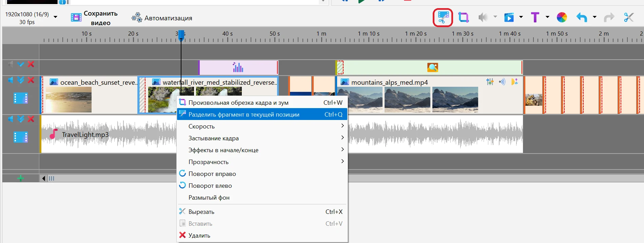Viewport: 644px width, 243px height.
Task: Open the 1920x1080 resolution dropdown
Action: click(55, 17)
